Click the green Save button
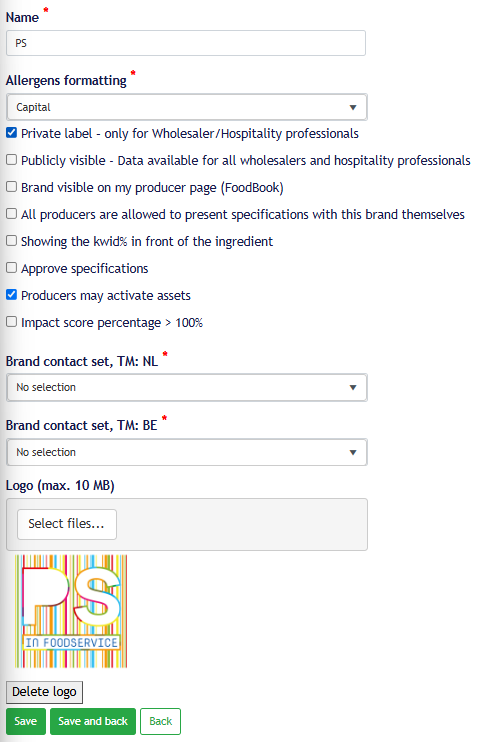The width and height of the screenshot is (483, 742). pos(26,721)
